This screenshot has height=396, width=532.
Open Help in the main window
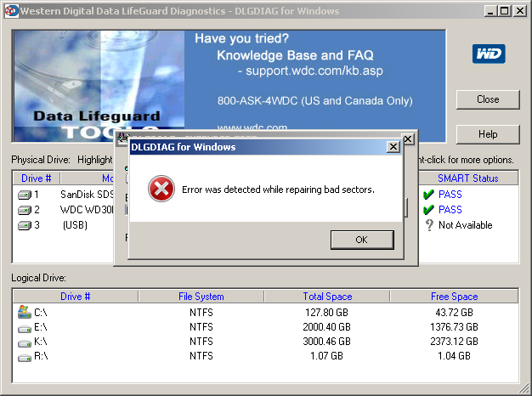[x=488, y=134]
